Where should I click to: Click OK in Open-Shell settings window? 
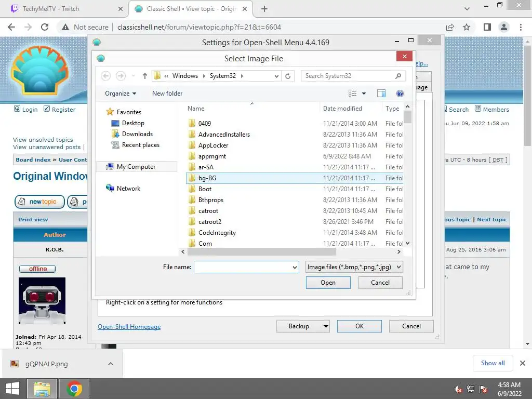tap(360, 326)
